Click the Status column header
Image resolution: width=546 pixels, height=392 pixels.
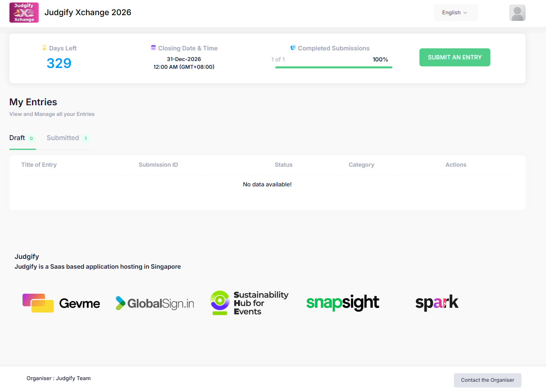(283, 165)
